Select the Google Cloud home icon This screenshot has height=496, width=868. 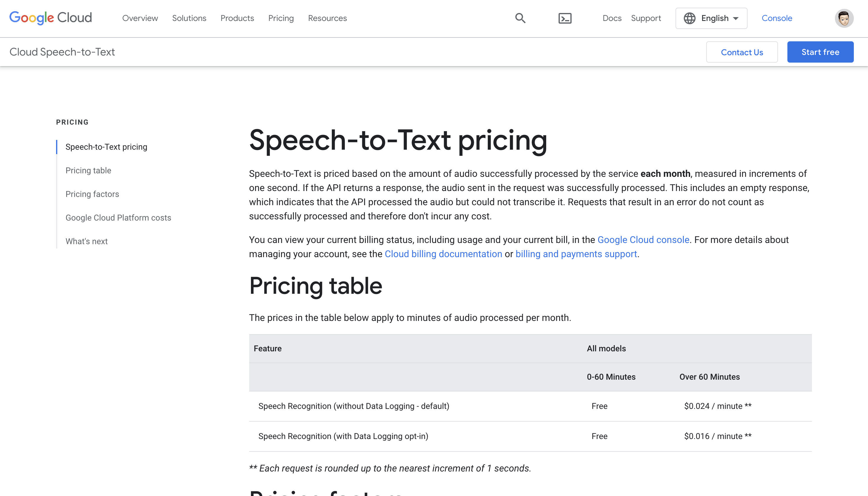click(51, 18)
